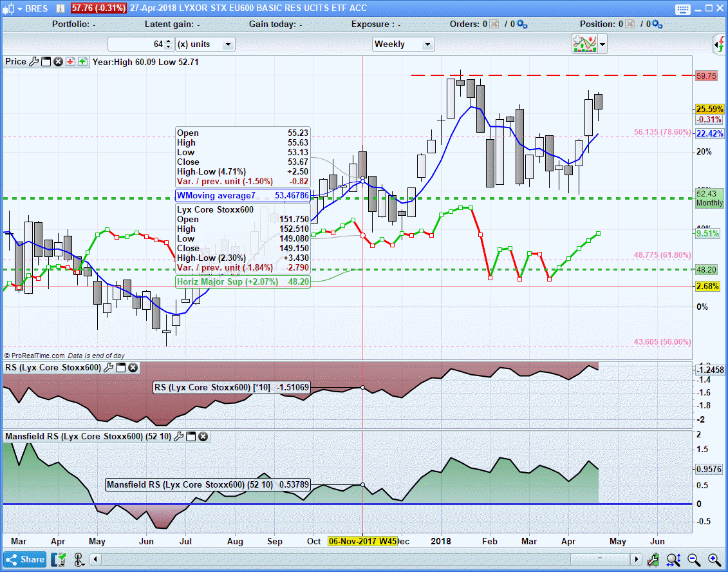This screenshot has height=572, width=728.
Task: Click the Position close icon
Action: pos(630,24)
